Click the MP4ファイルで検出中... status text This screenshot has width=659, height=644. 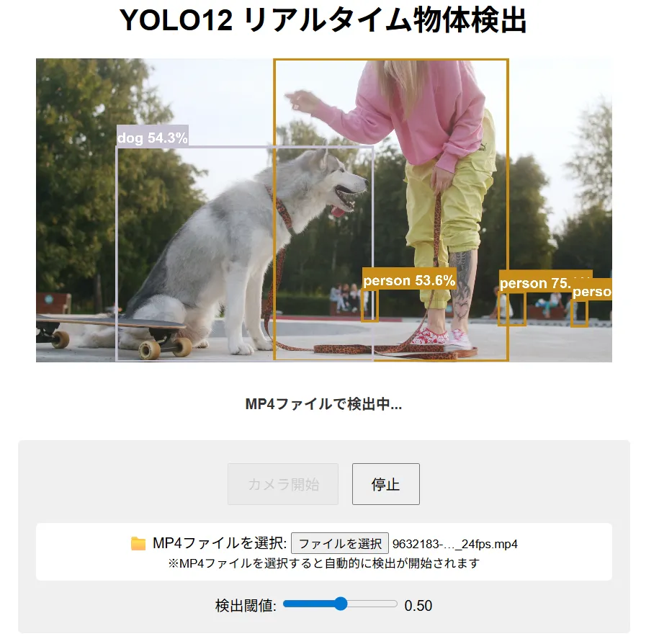323,404
